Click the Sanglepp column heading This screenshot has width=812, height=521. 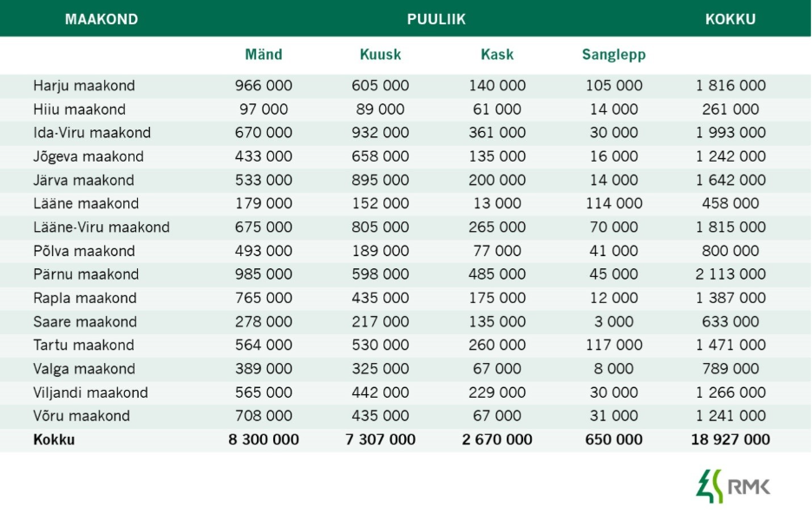(x=613, y=55)
